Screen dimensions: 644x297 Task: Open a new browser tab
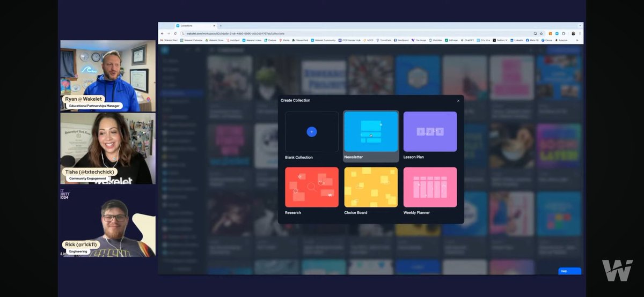coord(221,26)
